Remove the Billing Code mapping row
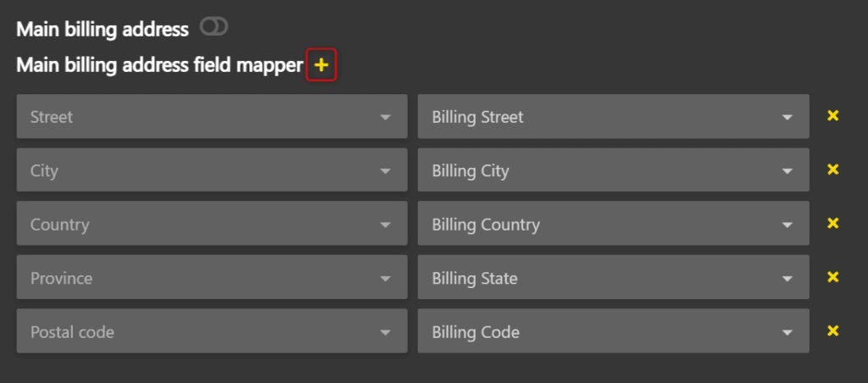The image size is (868, 383). pyautogui.click(x=832, y=331)
